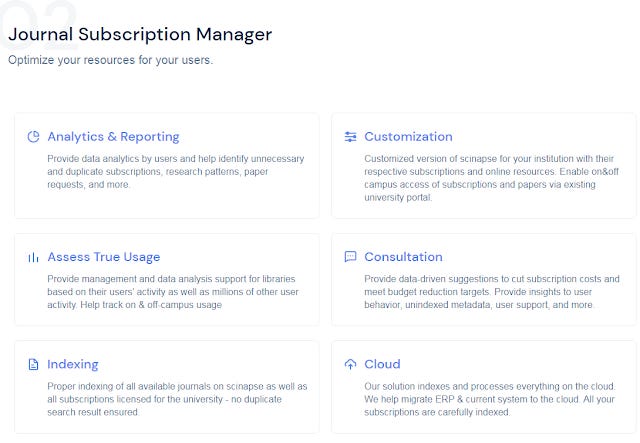
Task: Click the text starting 'Provide management and data analysis'
Action: pyautogui.click(x=173, y=292)
